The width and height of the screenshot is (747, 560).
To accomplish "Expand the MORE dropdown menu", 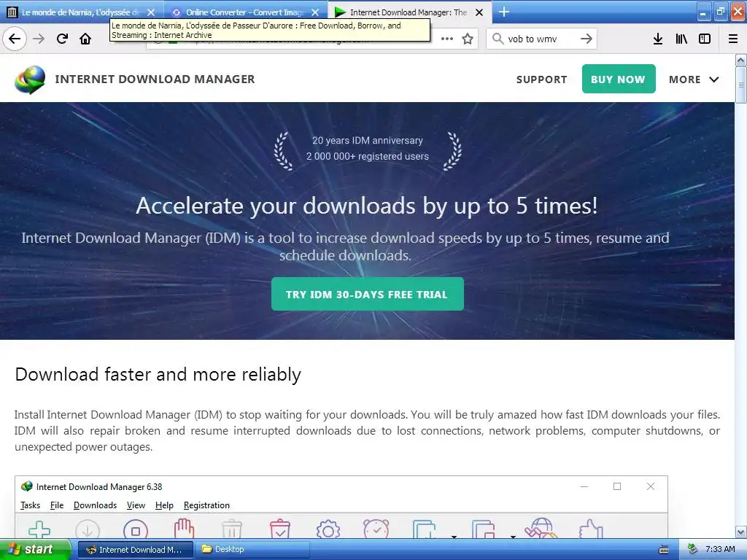I will tap(694, 79).
